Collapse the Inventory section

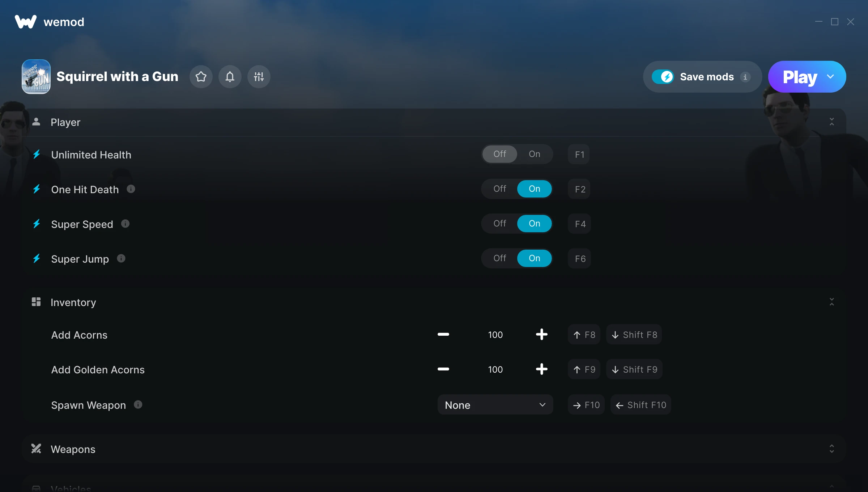point(831,302)
